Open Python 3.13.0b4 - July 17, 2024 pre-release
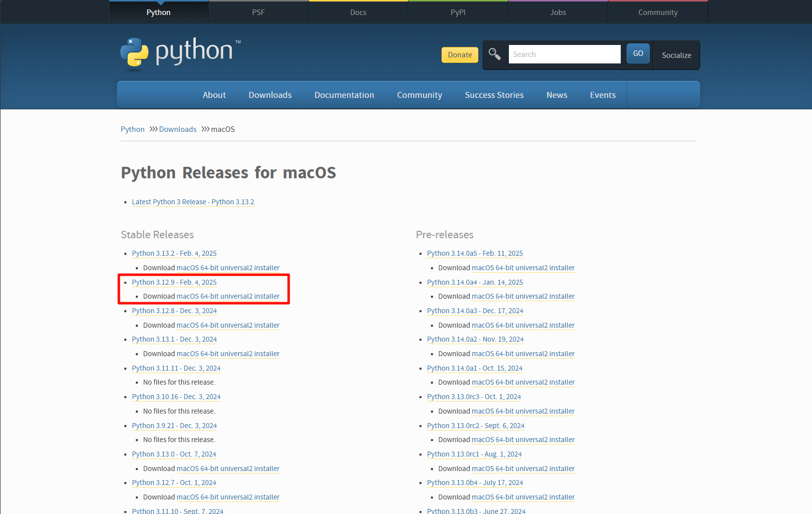 click(475, 483)
